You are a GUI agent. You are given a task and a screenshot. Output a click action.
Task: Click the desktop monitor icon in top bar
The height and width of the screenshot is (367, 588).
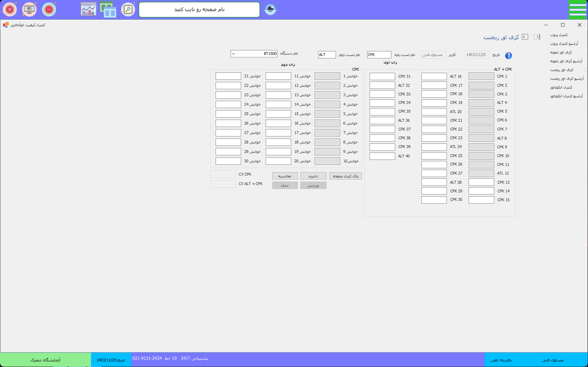point(29,9)
